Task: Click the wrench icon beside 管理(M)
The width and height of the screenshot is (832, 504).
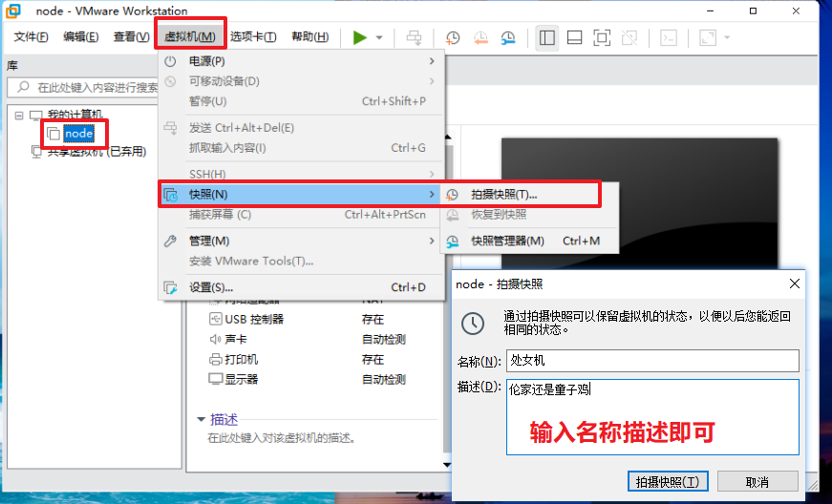Action: 170,241
